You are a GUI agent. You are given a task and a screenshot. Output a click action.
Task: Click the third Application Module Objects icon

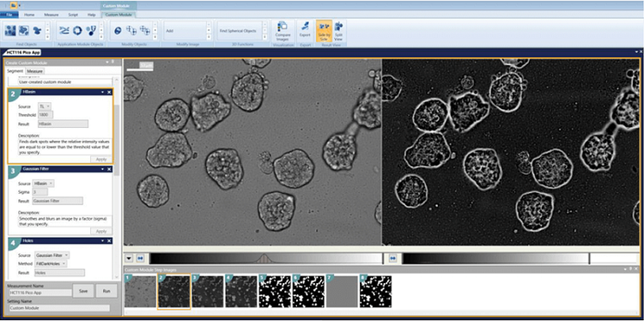[x=91, y=30]
